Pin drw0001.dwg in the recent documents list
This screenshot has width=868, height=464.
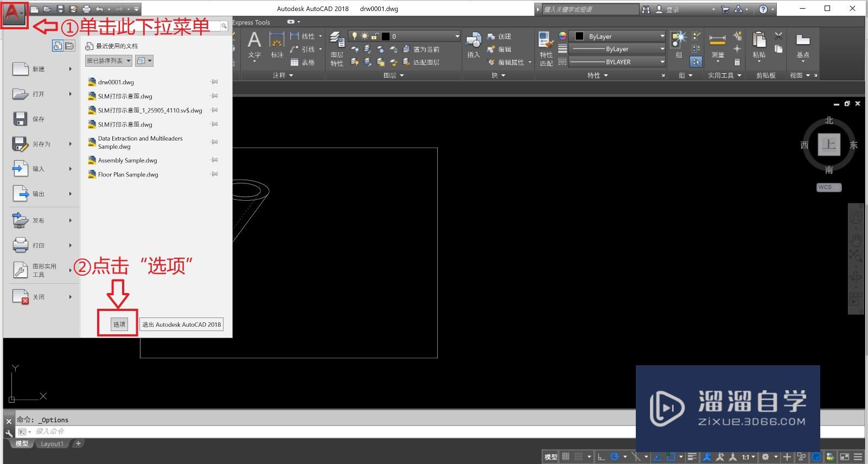(214, 82)
